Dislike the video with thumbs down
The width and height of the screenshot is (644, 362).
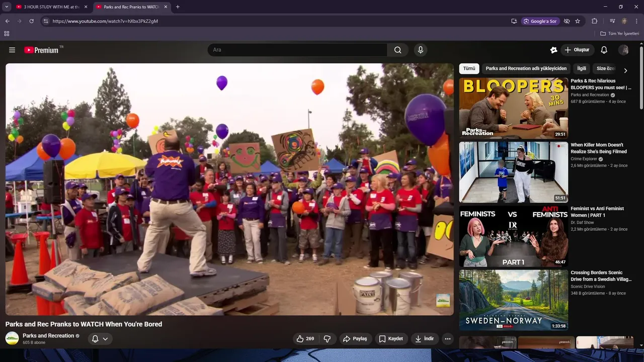(x=327, y=339)
